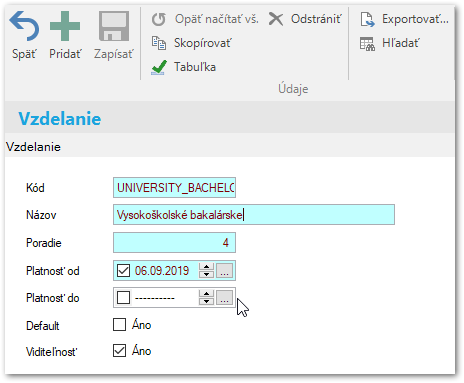Screen dimensions: 464x383
Task: Reload all via Opäť načítať vš. icon
Action: [159, 19]
